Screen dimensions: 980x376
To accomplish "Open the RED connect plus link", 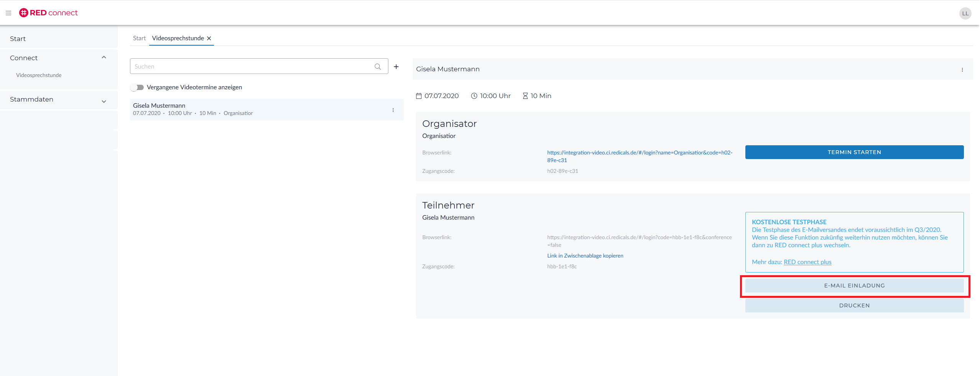I will (x=807, y=262).
